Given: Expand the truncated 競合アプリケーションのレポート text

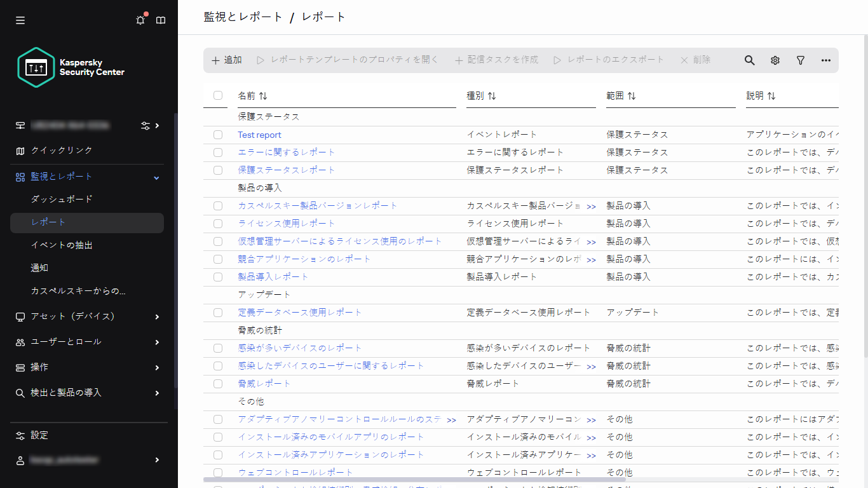Looking at the screenshot, I should (591, 259).
